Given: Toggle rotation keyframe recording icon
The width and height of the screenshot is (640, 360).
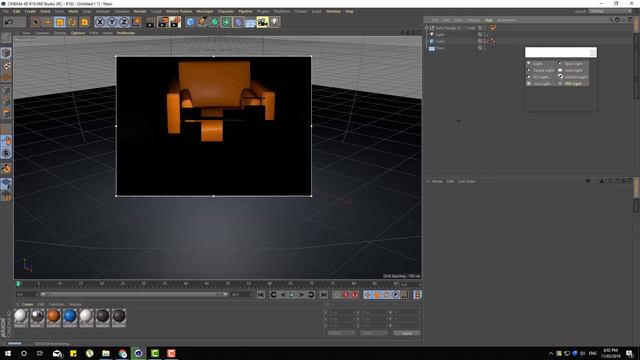Looking at the screenshot, I should (386, 295).
